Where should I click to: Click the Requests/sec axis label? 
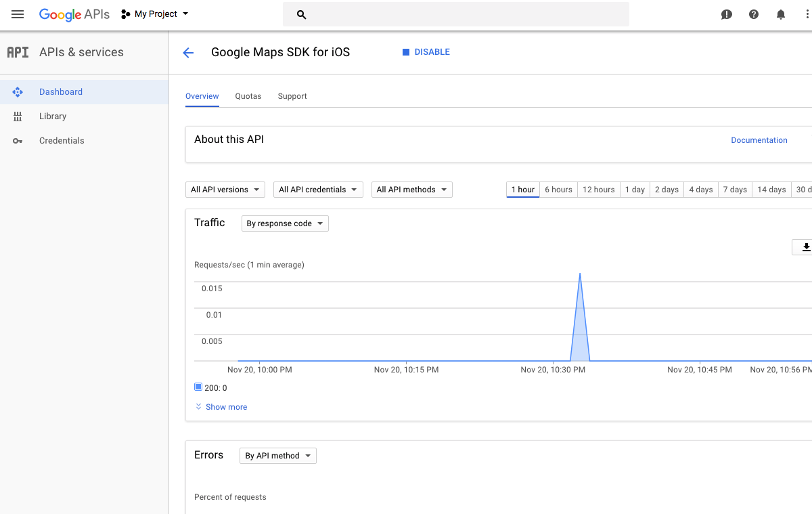coord(249,265)
